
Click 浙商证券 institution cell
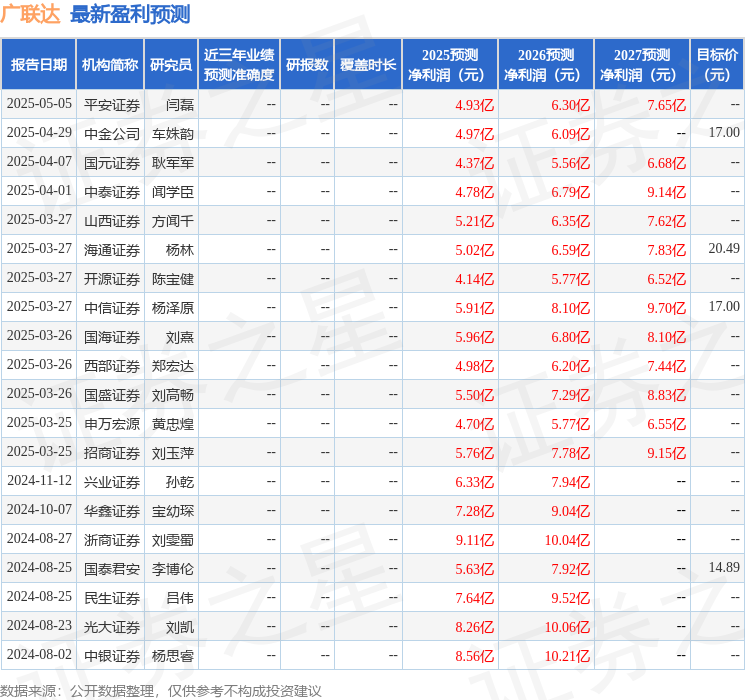pos(112,540)
